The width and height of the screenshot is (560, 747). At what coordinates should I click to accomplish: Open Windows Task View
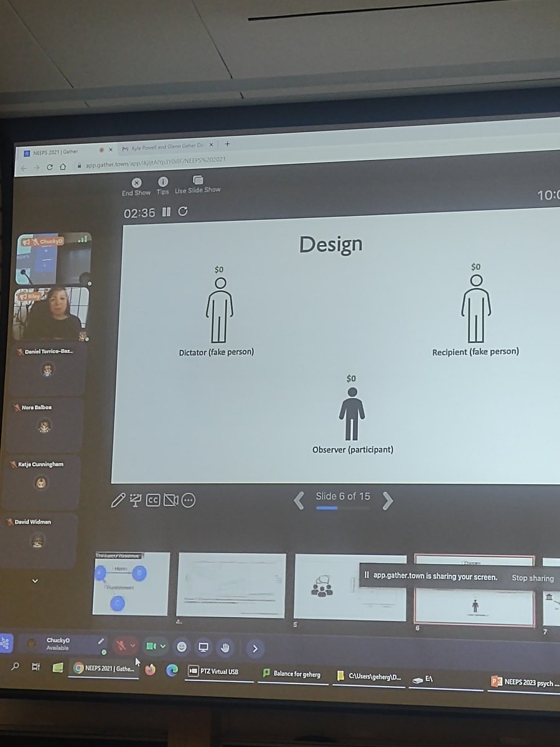click(x=35, y=667)
